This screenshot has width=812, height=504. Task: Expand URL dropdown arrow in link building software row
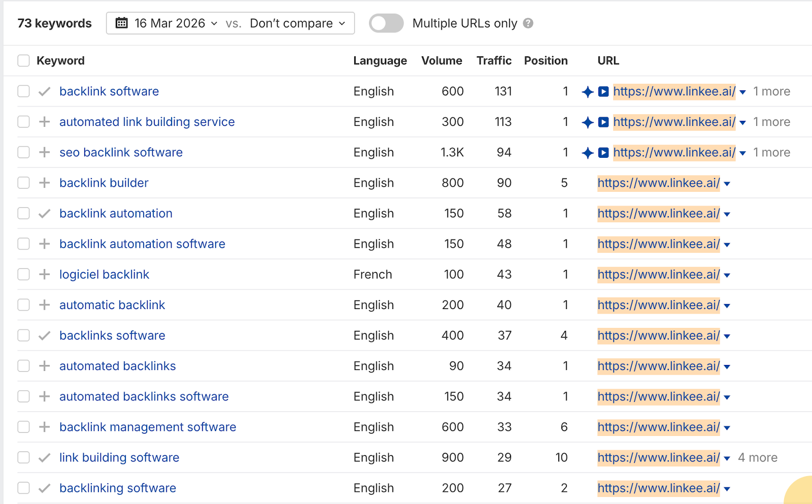tap(727, 458)
